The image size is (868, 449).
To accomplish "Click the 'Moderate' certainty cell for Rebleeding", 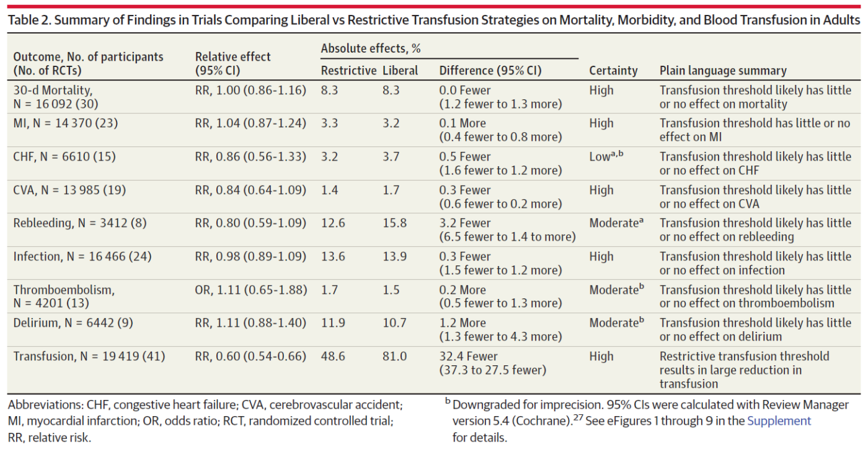I will pos(614,223).
